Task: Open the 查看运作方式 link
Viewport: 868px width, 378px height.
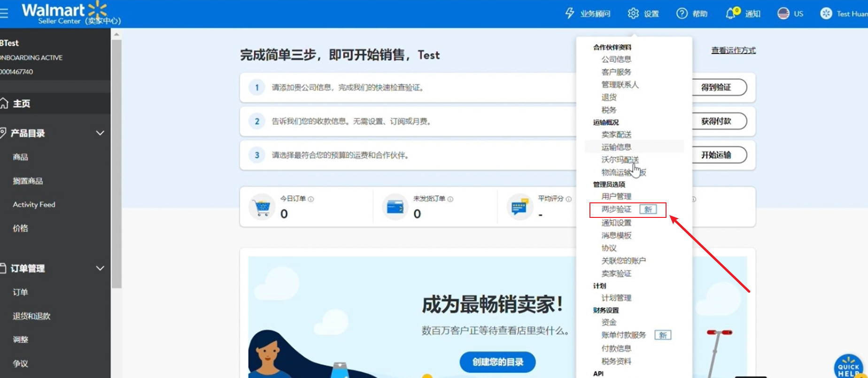Action: pyautogui.click(x=733, y=50)
